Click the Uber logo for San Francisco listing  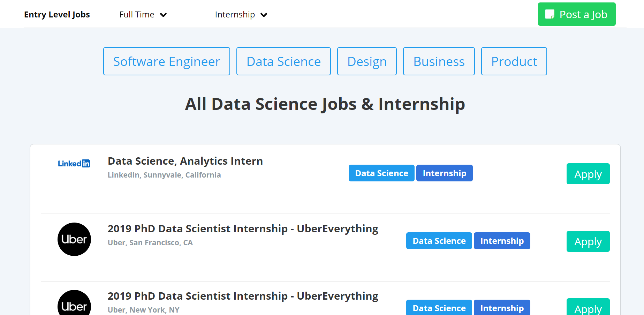(x=74, y=239)
